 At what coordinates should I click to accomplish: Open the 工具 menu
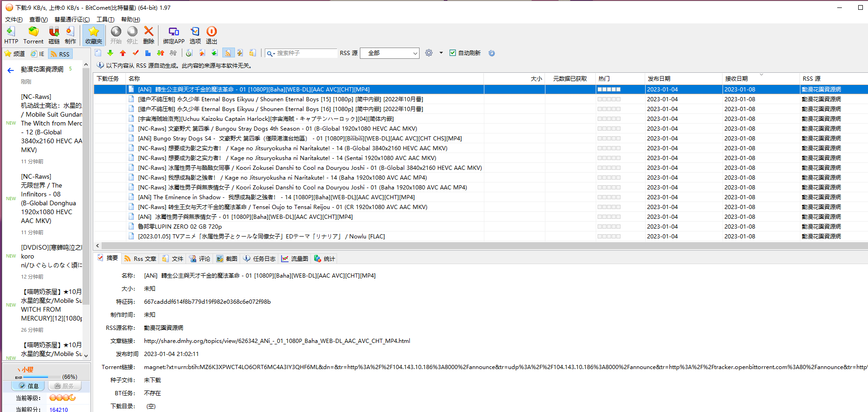click(x=105, y=20)
